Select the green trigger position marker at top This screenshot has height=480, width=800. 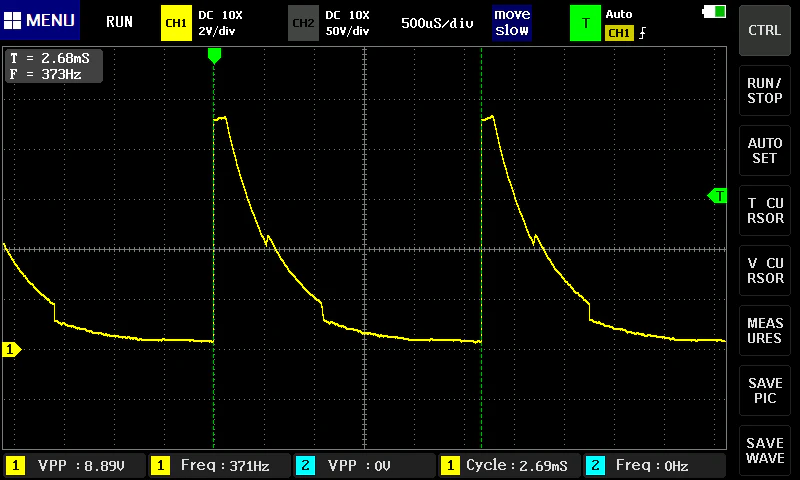(x=214, y=55)
